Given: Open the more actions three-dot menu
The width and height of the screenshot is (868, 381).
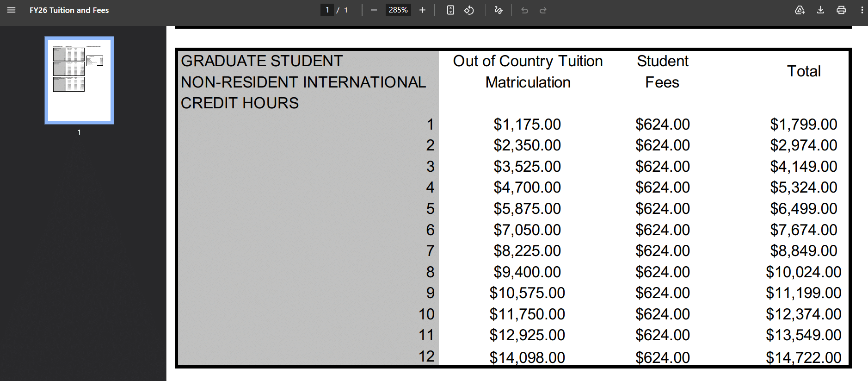Looking at the screenshot, I should [x=862, y=10].
